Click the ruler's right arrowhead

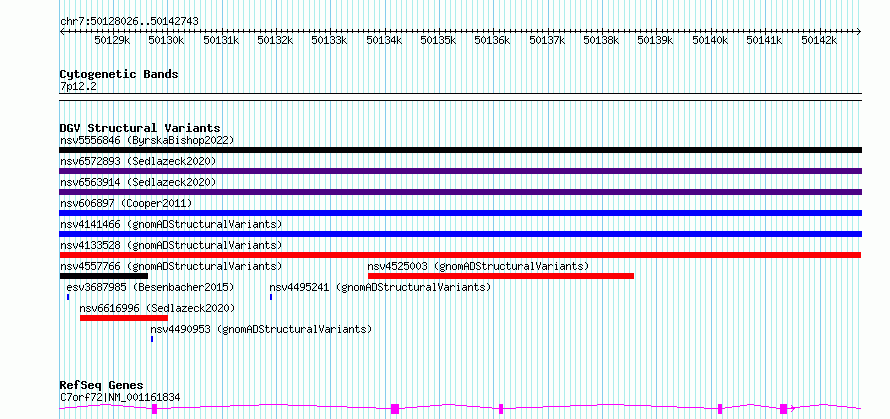859,32
